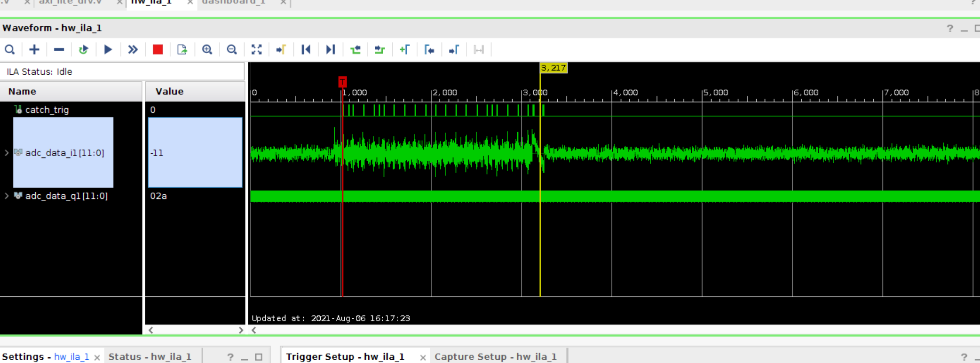
Task: Select the adc_data_q1[11:0] signal name
Action: pyautogui.click(x=66, y=196)
